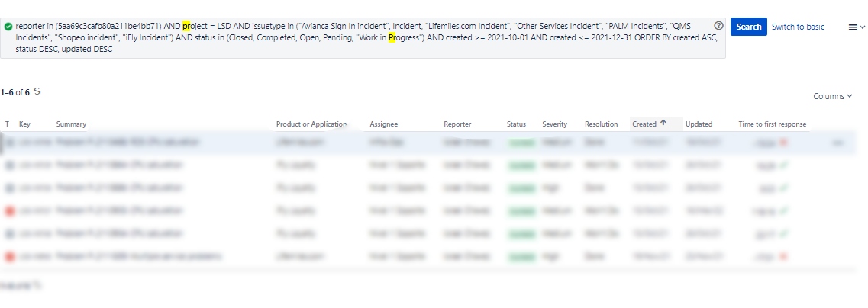
Task: Sort results by Status column
Action: [x=516, y=124]
